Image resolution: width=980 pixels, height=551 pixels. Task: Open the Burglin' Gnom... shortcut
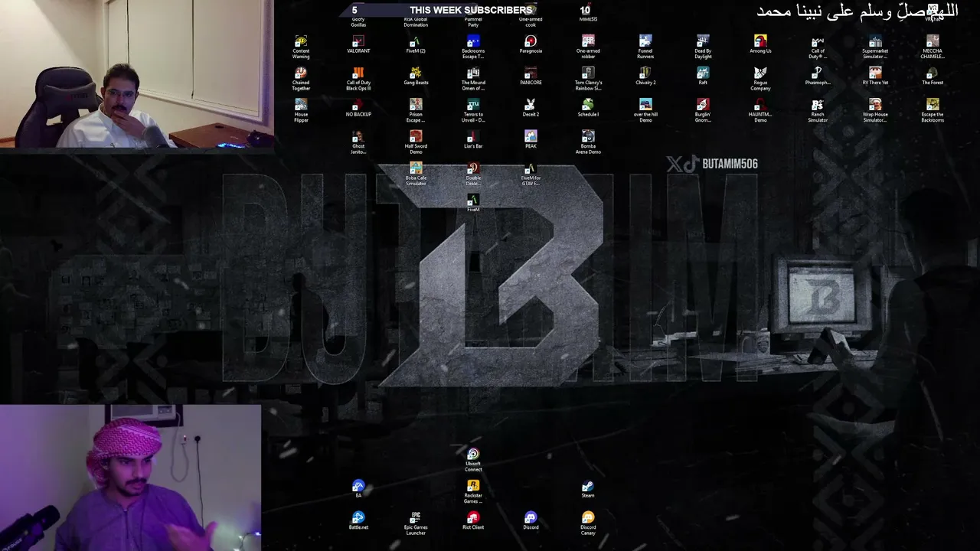pyautogui.click(x=703, y=110)
